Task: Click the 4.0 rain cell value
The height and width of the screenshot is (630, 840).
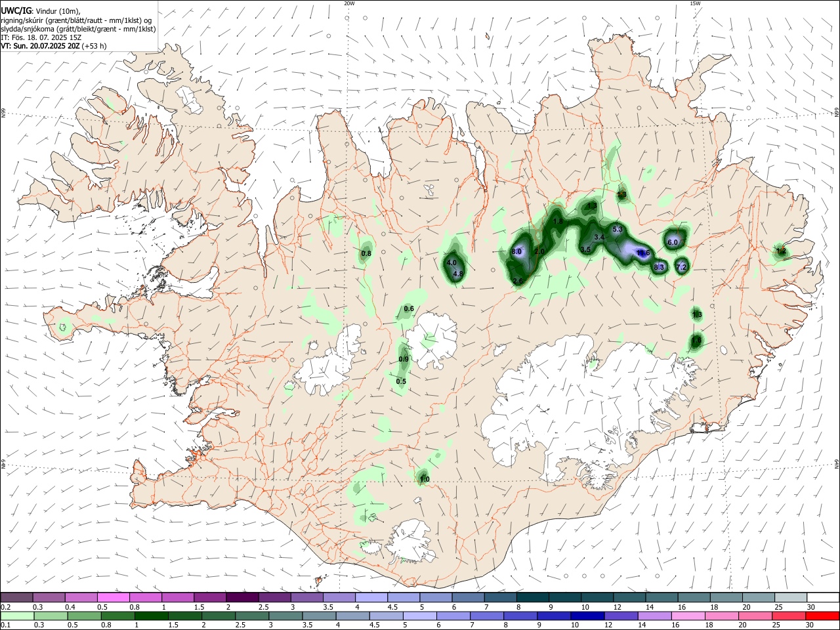Action: (x=451, y=262)
